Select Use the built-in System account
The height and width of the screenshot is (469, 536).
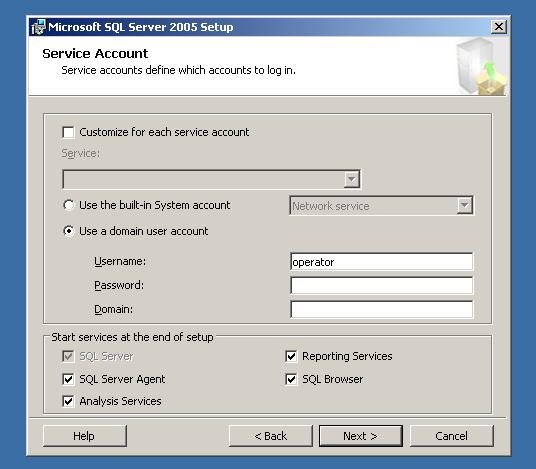pos(69,205)
